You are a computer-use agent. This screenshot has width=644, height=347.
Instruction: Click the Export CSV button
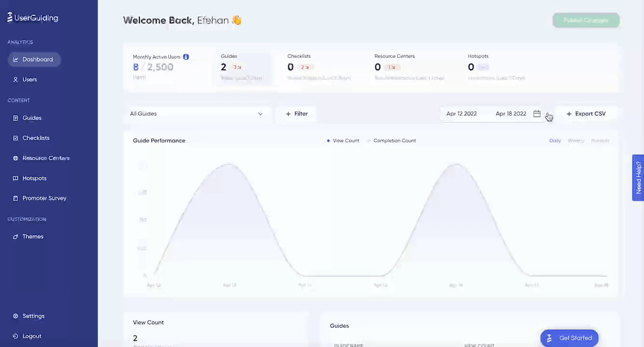click(586, 114)
